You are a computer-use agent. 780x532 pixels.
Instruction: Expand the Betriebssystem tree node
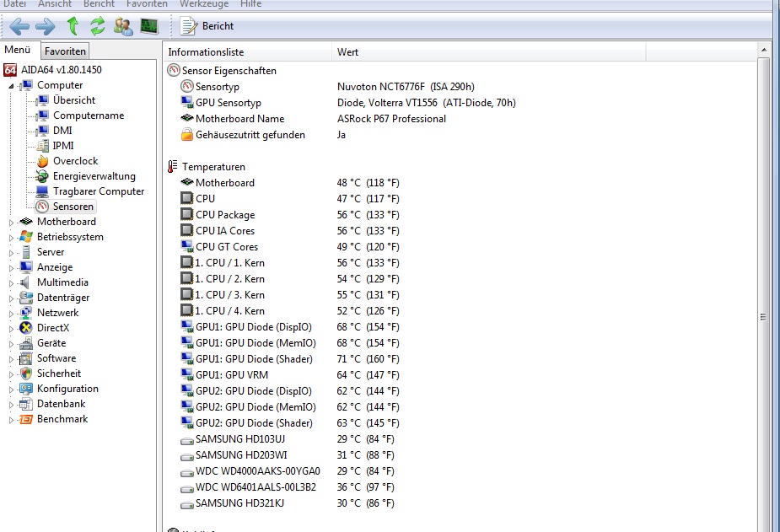coord(11,238)
